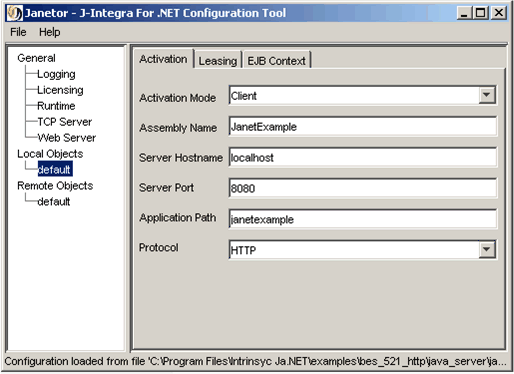Select Logging in the tree
This screenshot has width=514, height=374.
56,74
